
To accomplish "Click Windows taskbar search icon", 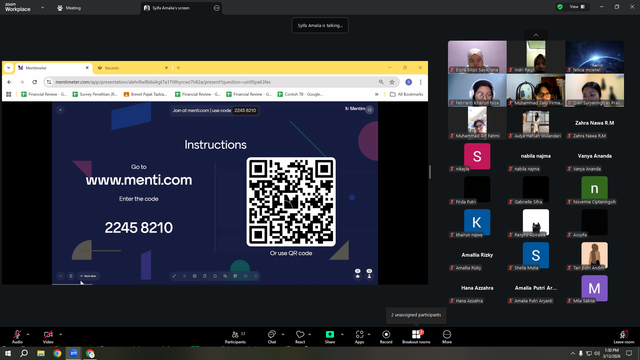I will [24, 353].
